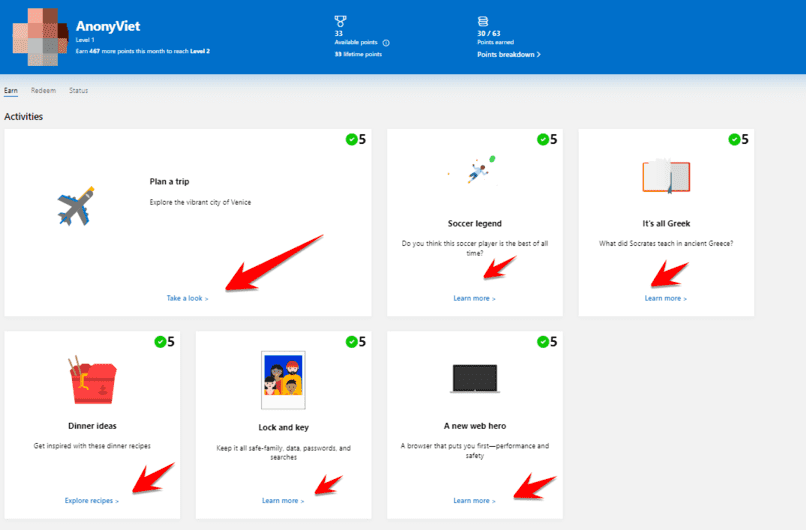Click the Plan a trip title

[170, 181]
